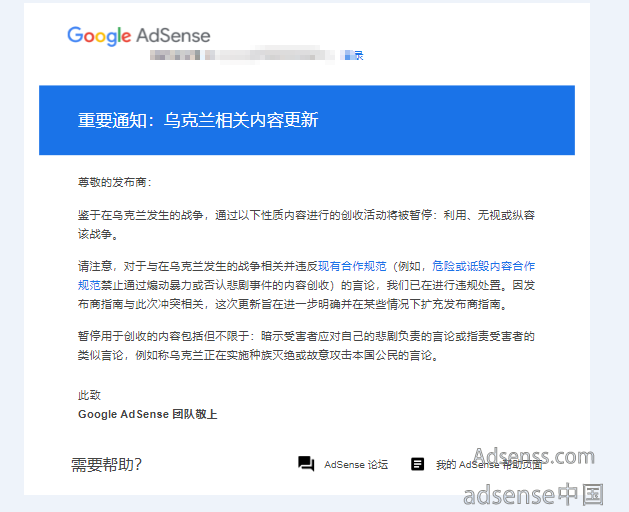Click the Adsenss.com watermark text
This screenshot has width=629, height=512.
(534, 456)
